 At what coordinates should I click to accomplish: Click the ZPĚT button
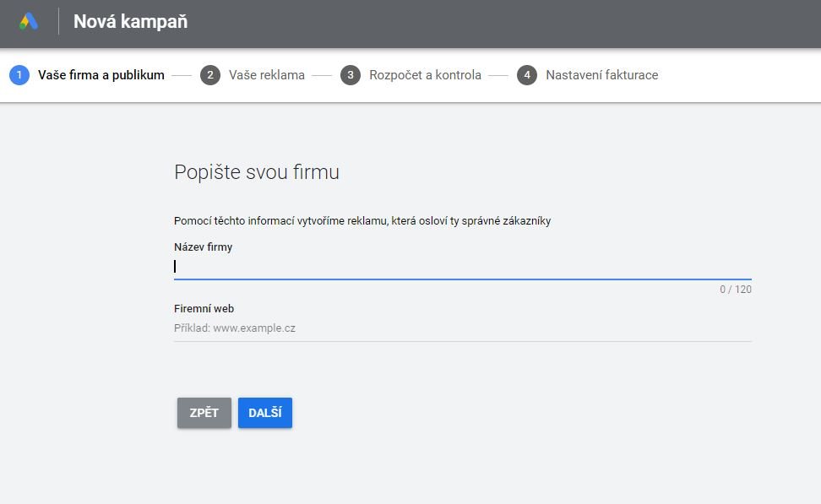pyautogui.click(x=204, y=413)
